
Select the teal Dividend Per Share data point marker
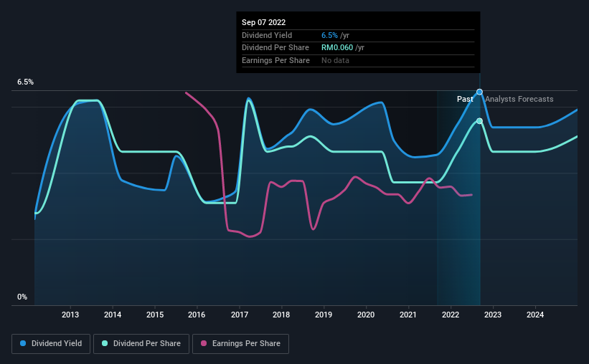click(x=479, y=121)
